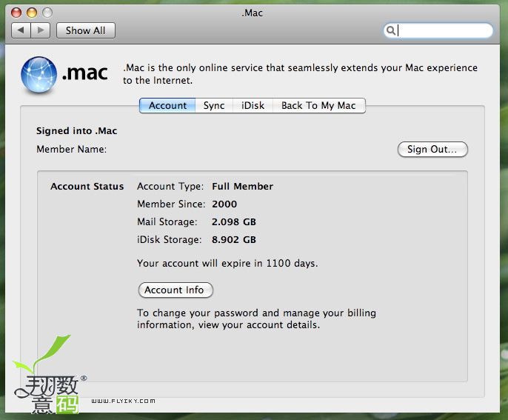Click the Show All button
The width and height of the screenshot is (508, 420).
pos(86,30)
